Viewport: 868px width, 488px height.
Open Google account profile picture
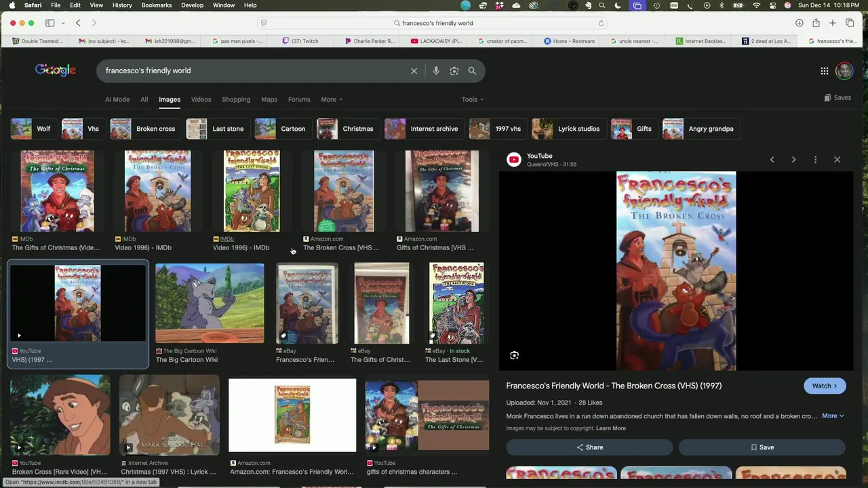coord(844,70)
